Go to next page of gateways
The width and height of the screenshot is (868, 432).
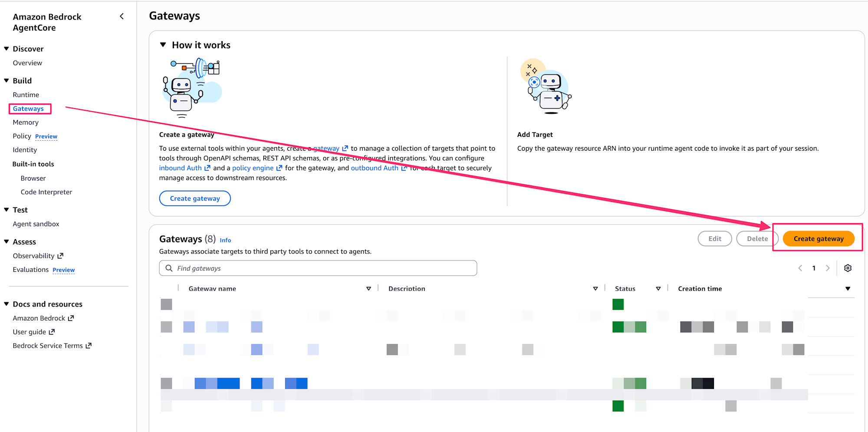828,268
